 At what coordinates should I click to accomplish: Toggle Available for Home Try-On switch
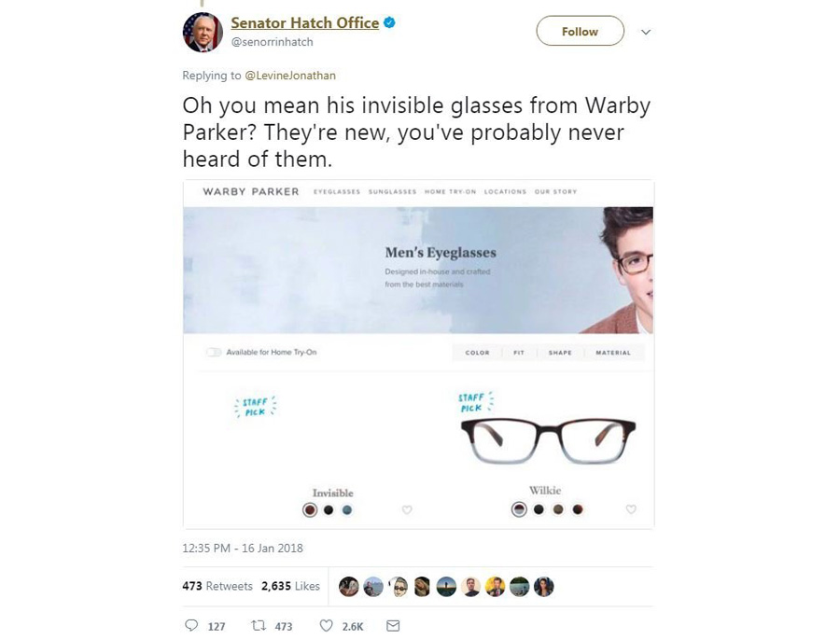click(214, 352)
